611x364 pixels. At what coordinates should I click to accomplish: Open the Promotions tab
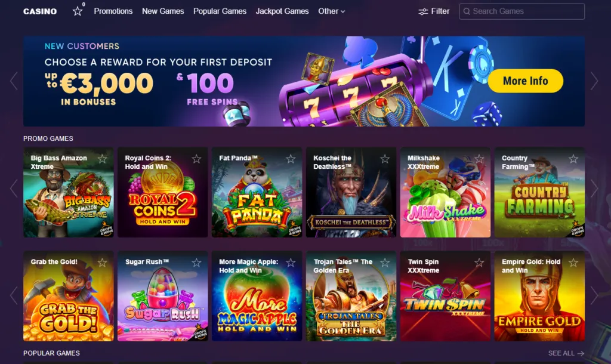[113, 11]
